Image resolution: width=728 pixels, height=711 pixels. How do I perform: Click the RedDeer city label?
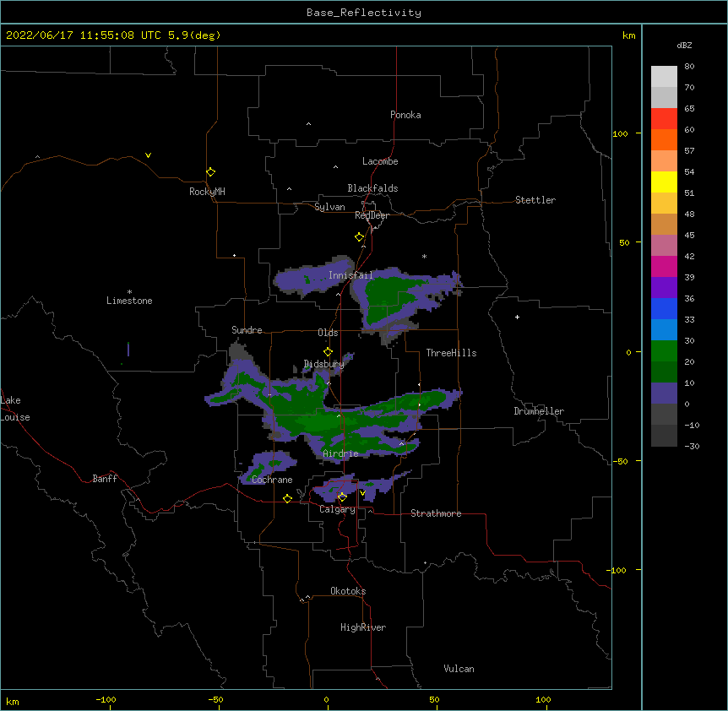click(x=372, y=215)
